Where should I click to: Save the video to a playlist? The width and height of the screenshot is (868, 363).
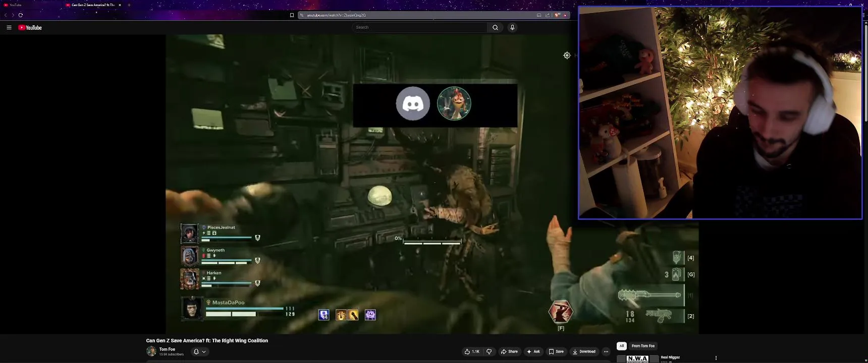click(556, 351)
